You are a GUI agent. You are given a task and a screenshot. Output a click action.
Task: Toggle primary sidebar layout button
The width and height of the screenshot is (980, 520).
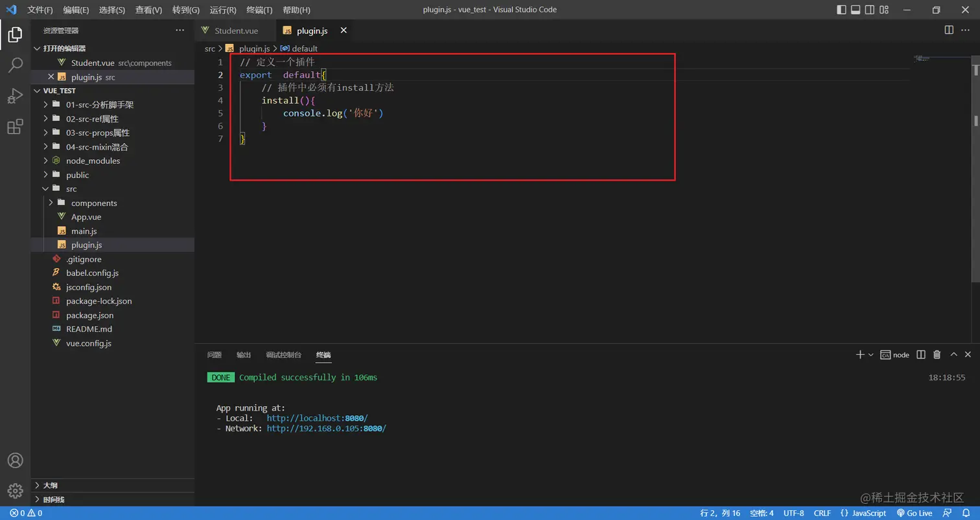click(841, 10)
